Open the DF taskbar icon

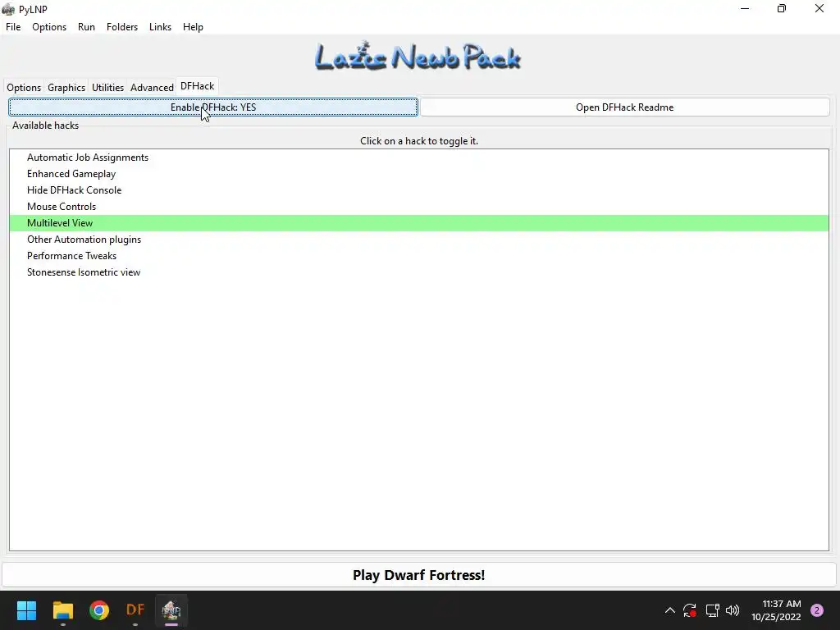(x=135, y=610)
